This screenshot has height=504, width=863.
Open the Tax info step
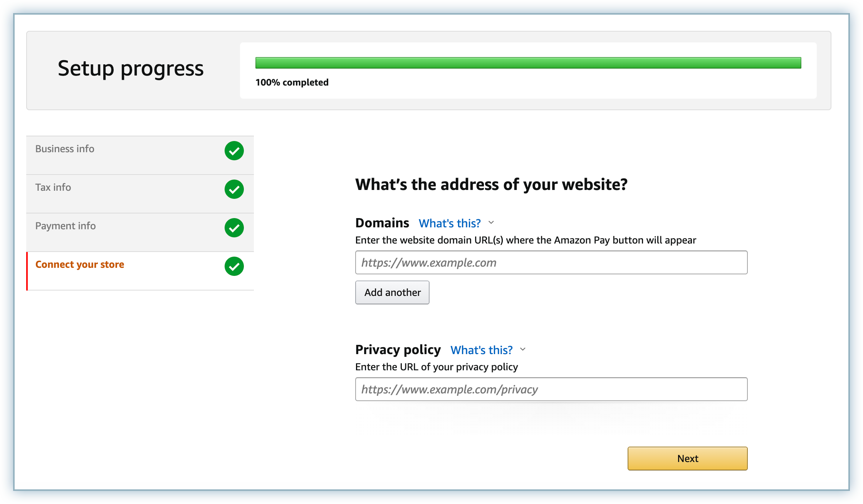coord(53,188)
